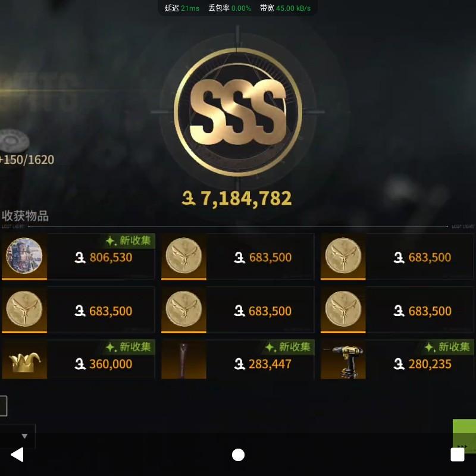Image resolution: width=476 pixels, height=476 pixels.
Task: Click the green continue button at bottom right
Action: 464,436
